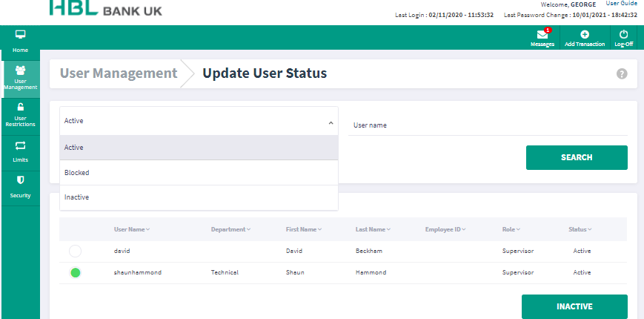This screenshot has width=644, height=319.
Task: Click the help question mark icon
Action: (622, 74)
